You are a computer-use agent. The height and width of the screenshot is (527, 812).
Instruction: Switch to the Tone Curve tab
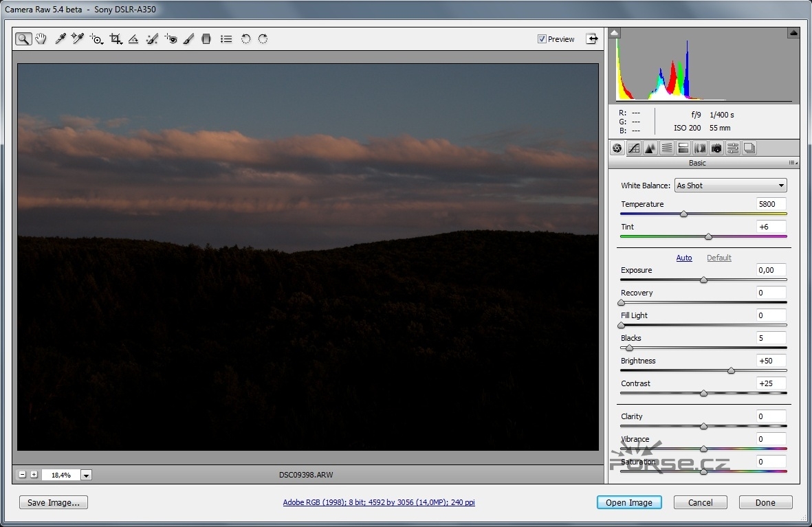click(634, 148)
